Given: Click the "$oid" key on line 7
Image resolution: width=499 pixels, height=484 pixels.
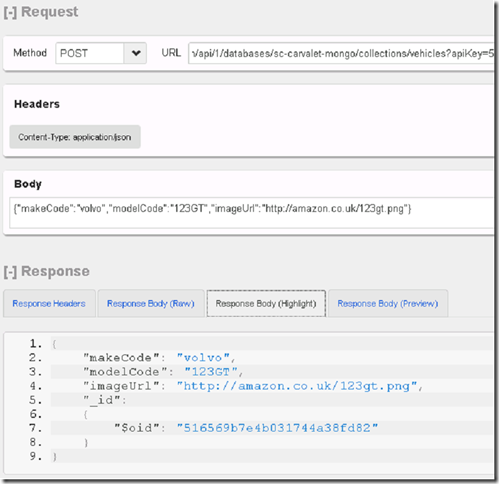Looking at the screenshot, I should 137,428.
